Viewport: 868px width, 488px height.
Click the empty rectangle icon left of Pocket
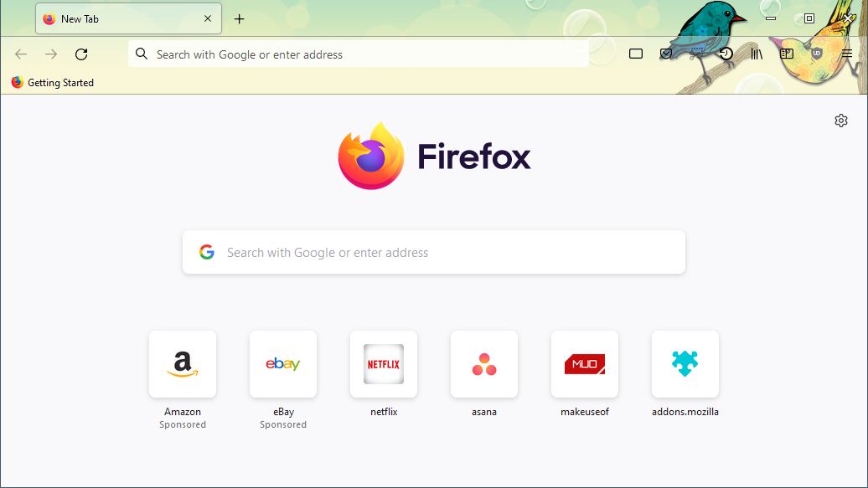tap(636, 54)
